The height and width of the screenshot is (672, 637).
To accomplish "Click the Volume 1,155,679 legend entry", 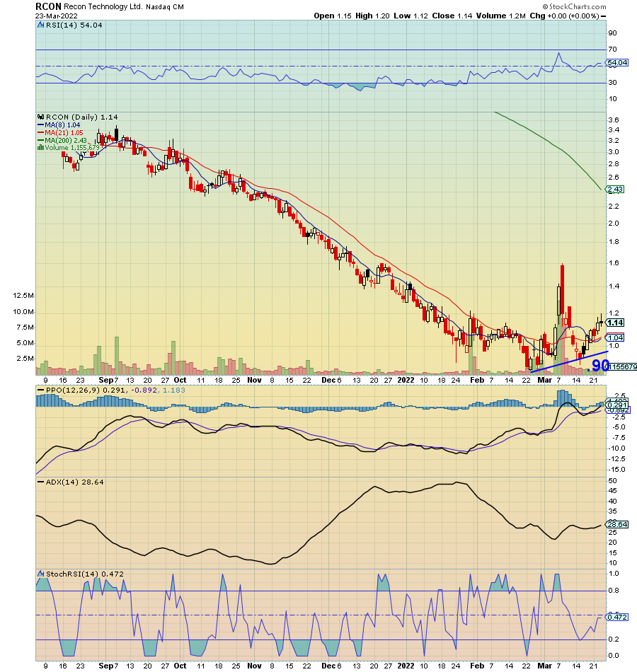I will click(72, 147).
